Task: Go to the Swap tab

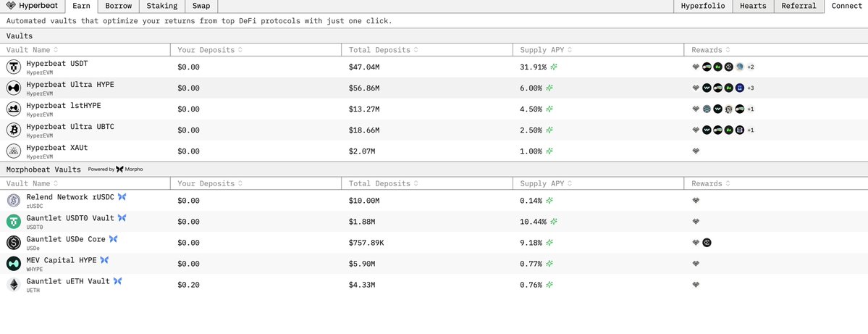Action: (x=201, y=6)
